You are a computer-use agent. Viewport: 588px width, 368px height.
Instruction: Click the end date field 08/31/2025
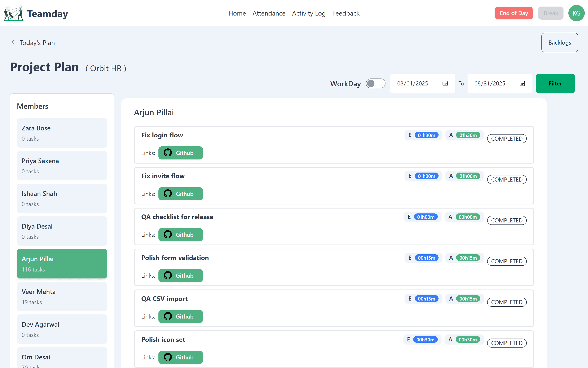pos(500,83)
